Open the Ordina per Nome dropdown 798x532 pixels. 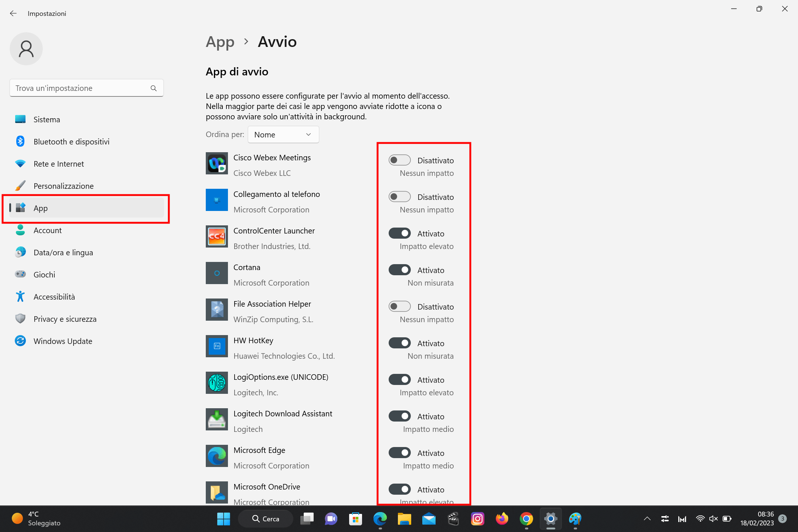click(x=283, y=134)
